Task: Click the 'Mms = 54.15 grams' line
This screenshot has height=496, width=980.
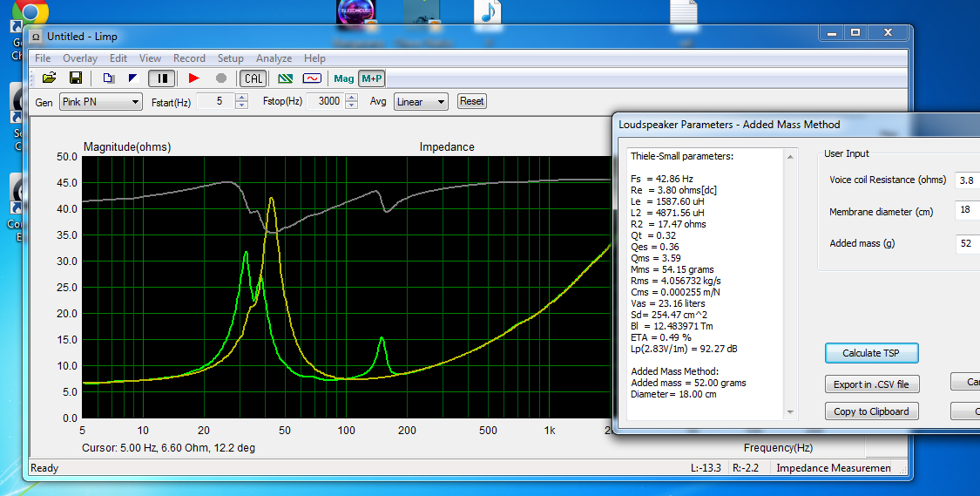Action: click(x=672, y=269)
